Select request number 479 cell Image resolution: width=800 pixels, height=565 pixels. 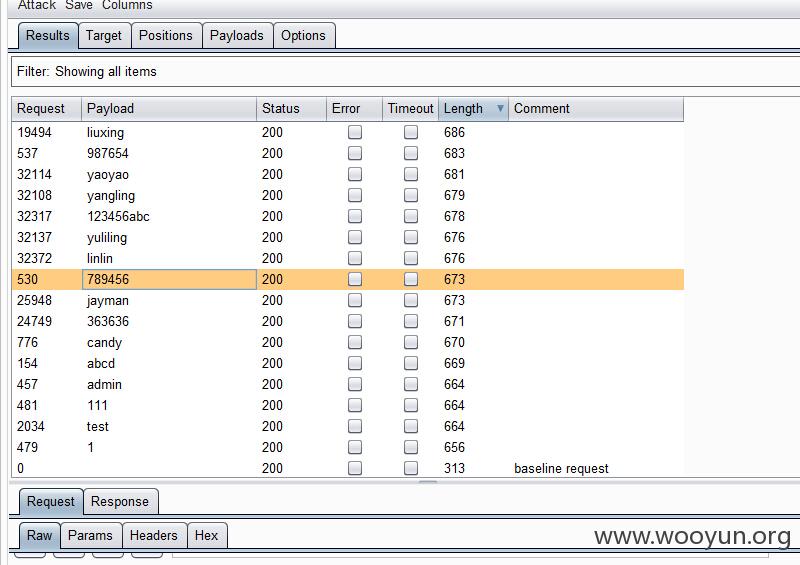coord(46,447)
